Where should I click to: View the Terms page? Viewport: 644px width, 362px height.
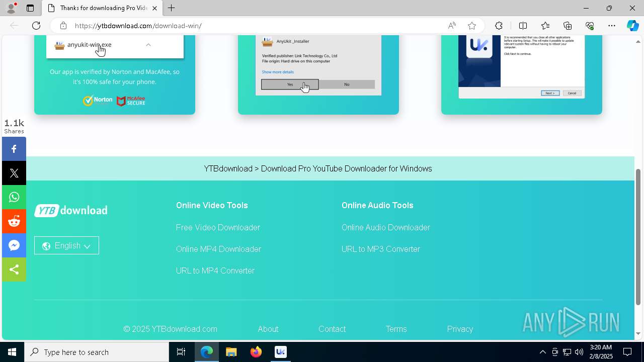click(x=396, y=329)
